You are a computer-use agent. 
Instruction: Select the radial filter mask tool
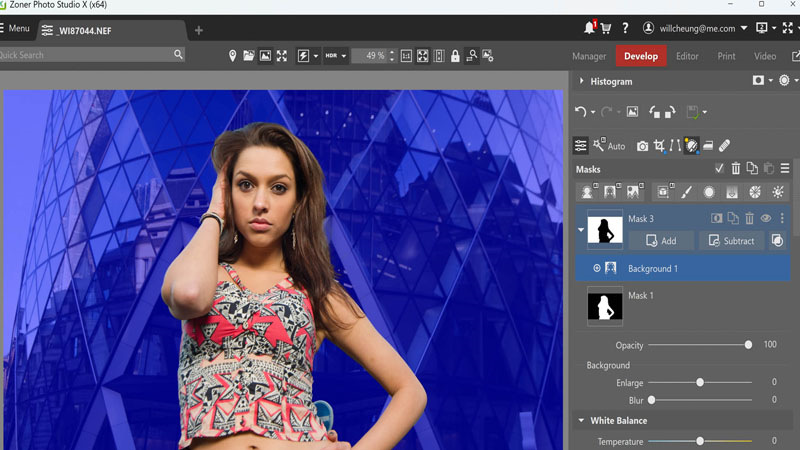[709, 192]
